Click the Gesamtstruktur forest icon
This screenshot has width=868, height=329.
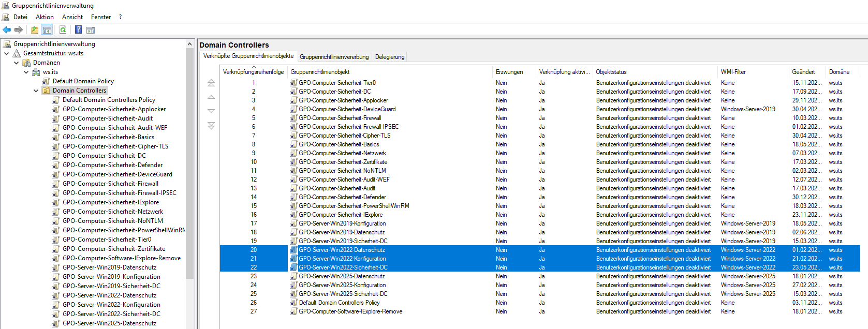click(x=17, y=53)
